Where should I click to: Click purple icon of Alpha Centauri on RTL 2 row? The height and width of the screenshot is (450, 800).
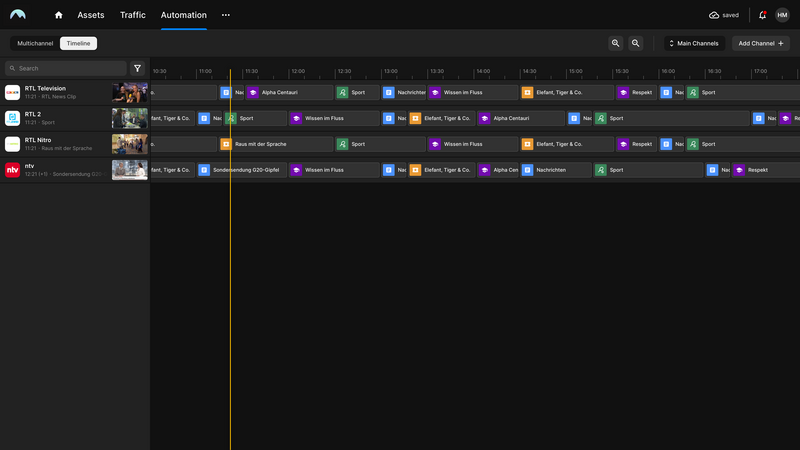pos(485,118)
